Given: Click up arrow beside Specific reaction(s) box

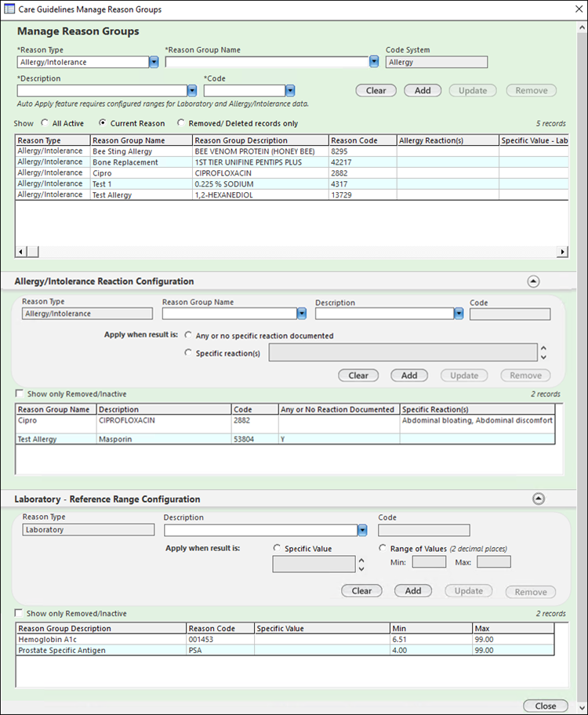Looking at the screenshot, I should tap(543, 348).
